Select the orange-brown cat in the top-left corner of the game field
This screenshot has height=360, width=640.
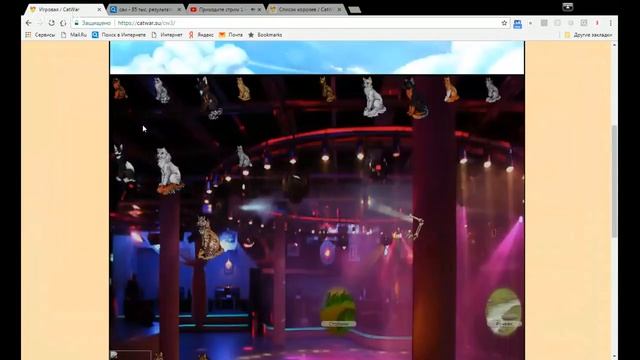coord(120,89)
